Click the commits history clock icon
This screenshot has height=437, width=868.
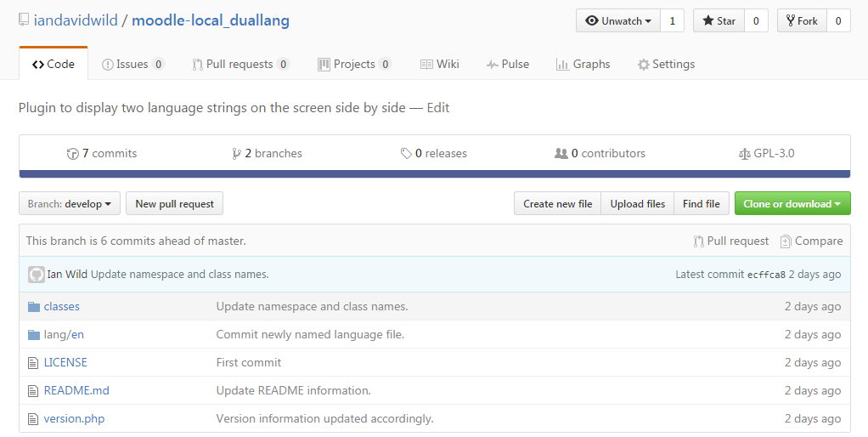click(72, 154)
